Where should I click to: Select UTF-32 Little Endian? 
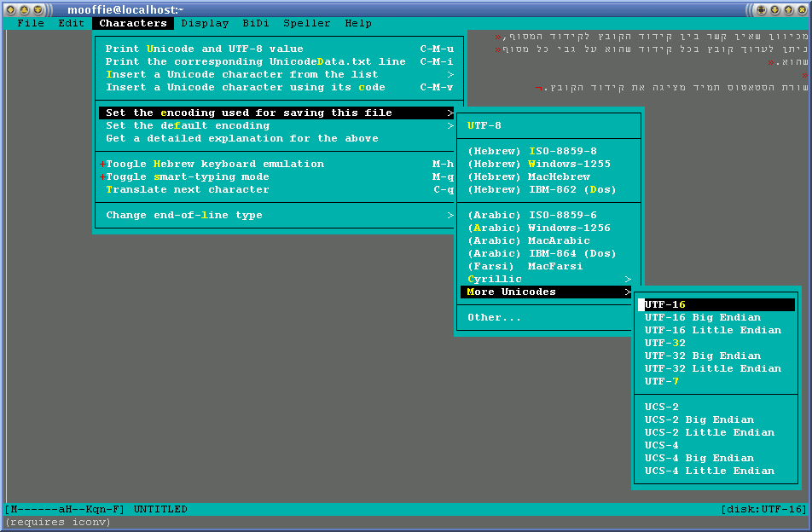[716, 369]
